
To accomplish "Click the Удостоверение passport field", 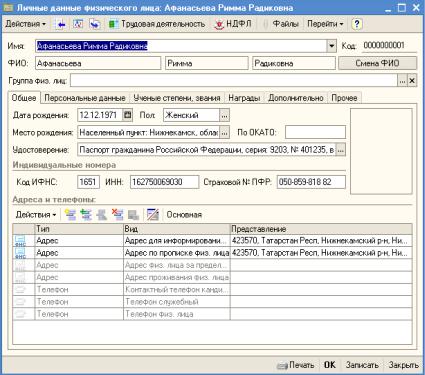I will coord(207,150).
